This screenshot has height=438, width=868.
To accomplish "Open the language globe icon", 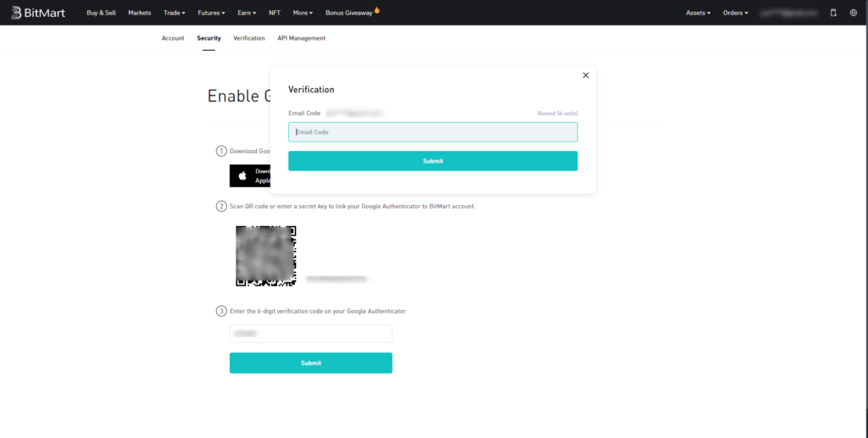I will click(853, 13).
